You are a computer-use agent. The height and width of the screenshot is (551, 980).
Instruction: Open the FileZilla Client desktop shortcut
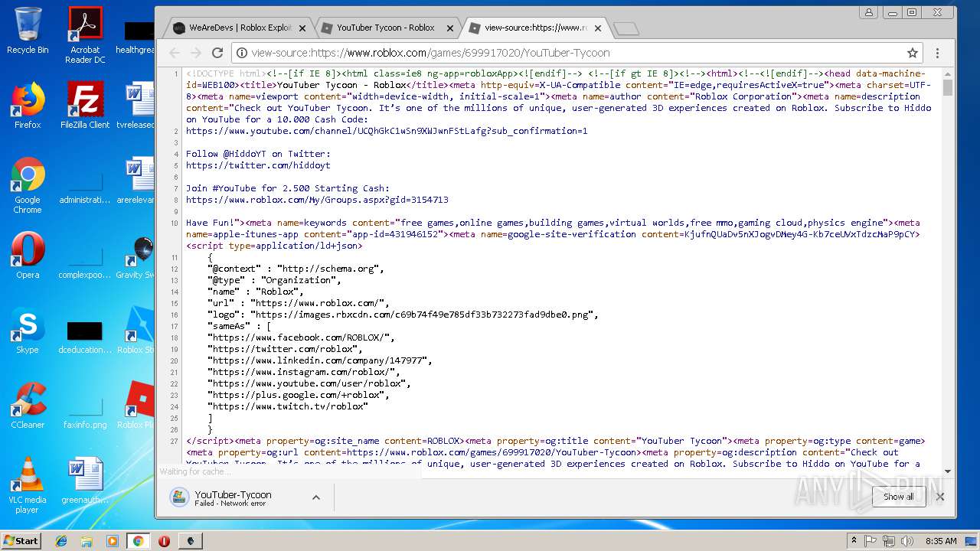pyautogui.click(x=85, y=106)
